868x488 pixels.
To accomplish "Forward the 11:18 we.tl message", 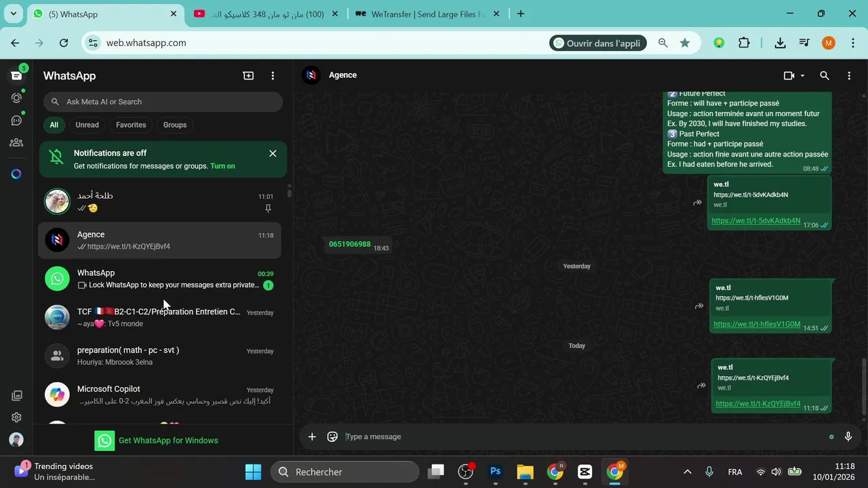I will coord(701,386).
